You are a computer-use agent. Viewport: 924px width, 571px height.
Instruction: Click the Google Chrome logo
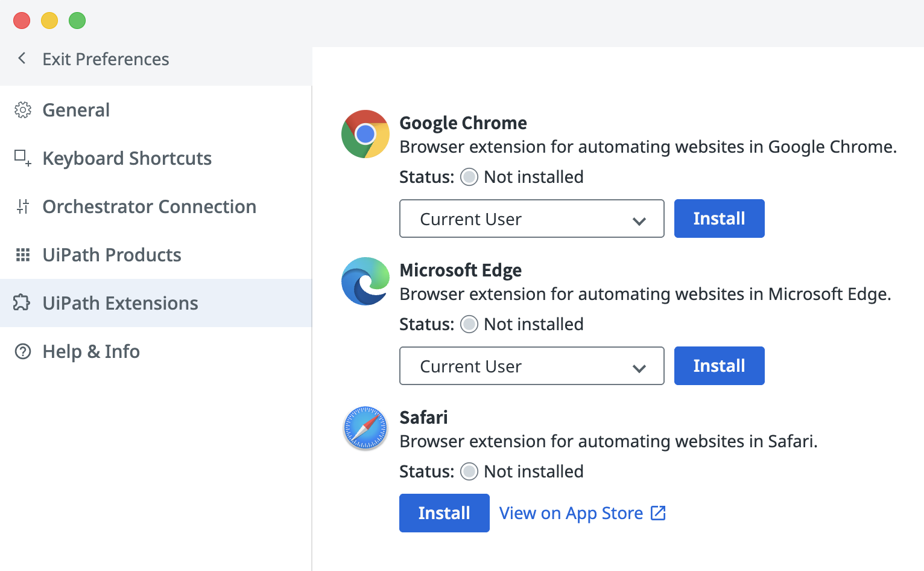tap(365, 134)
